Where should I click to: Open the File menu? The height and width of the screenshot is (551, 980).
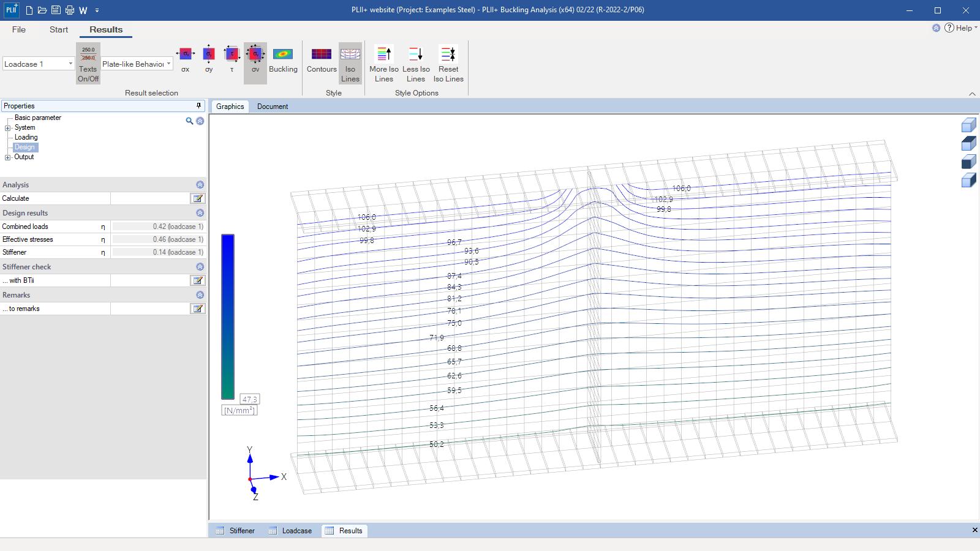[x=19, y=29]
